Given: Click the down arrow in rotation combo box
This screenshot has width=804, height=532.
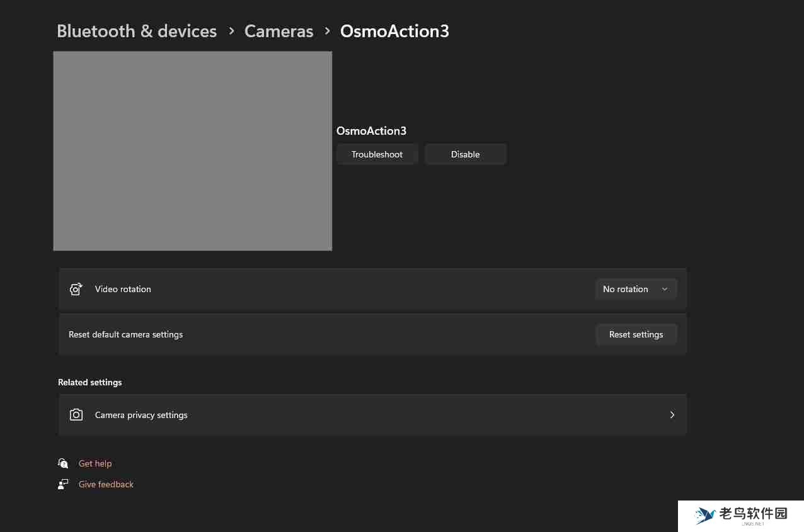Looking at the screenshot, I should point(665,289).
